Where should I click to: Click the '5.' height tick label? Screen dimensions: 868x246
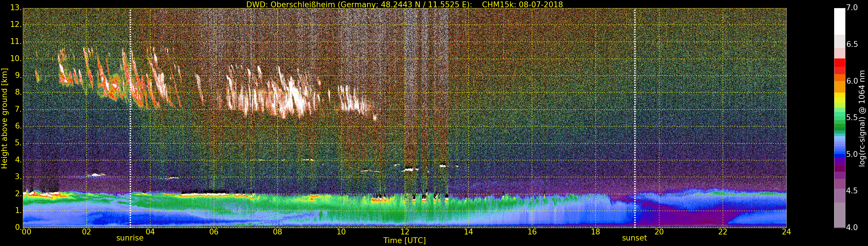[18, 143]
